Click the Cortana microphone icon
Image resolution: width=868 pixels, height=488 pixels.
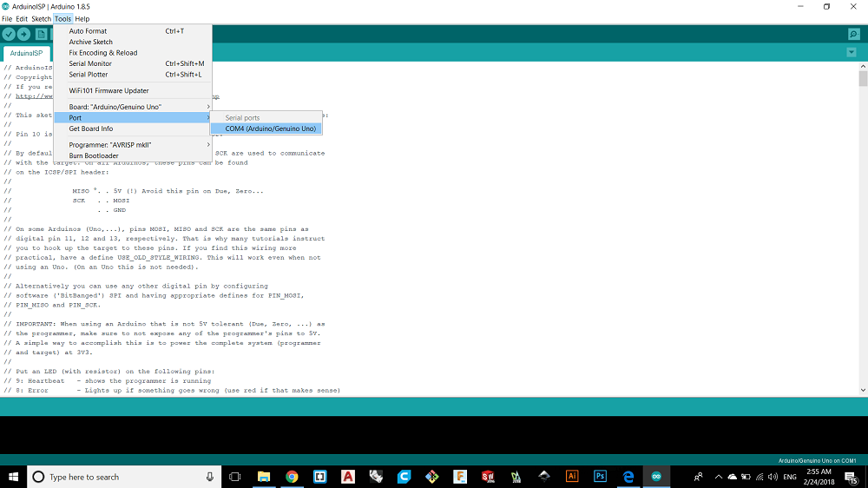[x=210, y=477]
